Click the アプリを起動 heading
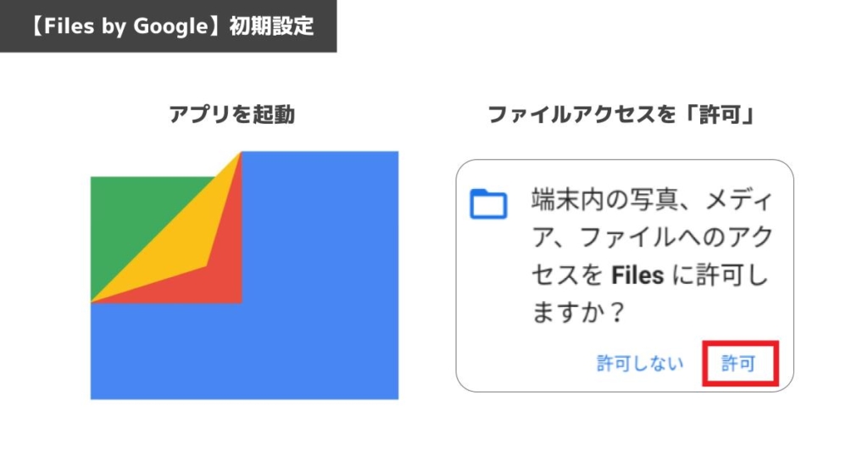 (231, 114)
